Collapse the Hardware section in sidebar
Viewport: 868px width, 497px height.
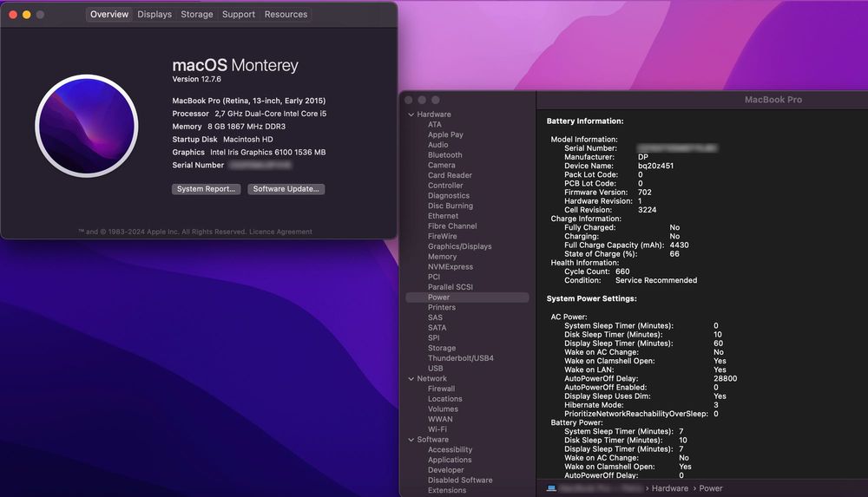(411, 114)
